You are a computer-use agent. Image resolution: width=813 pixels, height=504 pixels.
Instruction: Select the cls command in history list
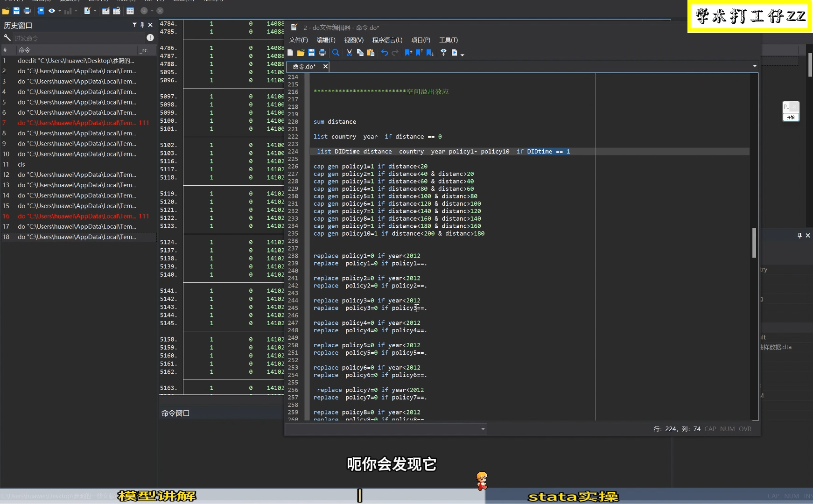(x=21, y=164)
